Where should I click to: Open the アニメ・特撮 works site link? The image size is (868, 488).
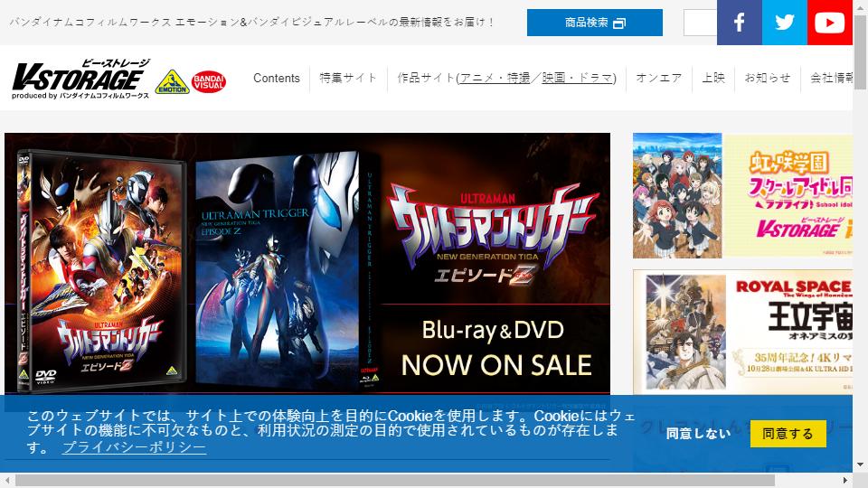pos(495,78)
